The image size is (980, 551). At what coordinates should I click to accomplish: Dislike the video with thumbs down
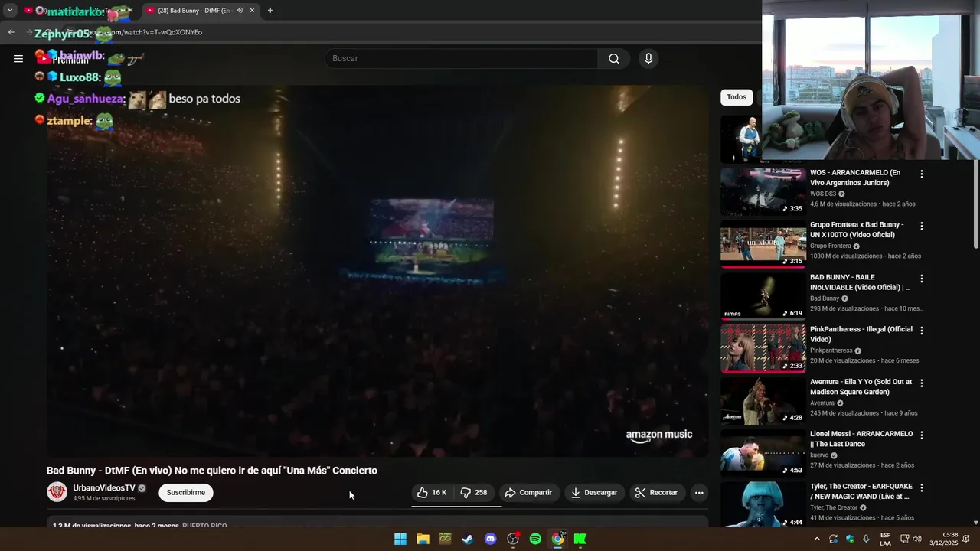(x=474, y=493)
